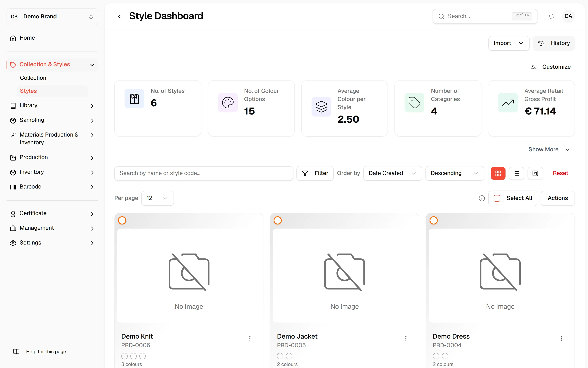Open the Import dropdown
Viewport: 588px width, 368px height.
click(509, 43)
